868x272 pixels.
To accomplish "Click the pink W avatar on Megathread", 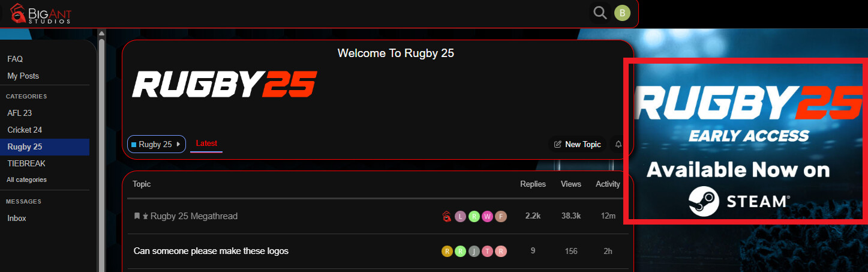I will 487,216.
